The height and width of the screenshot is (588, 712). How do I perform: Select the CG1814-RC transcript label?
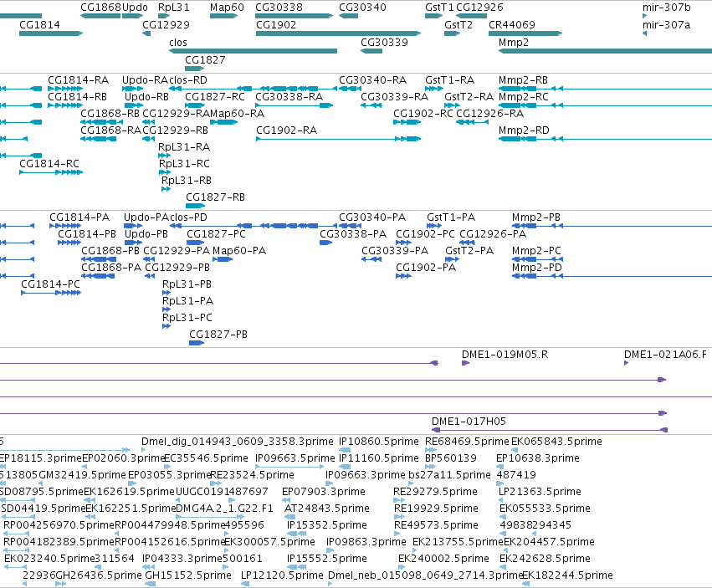[x=49, y=163]
